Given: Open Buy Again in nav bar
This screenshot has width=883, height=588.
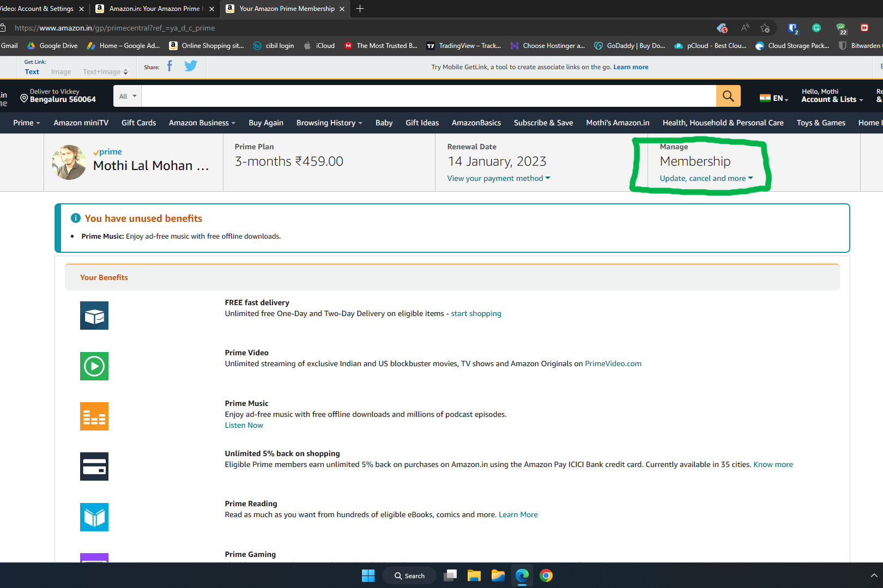Looking at the screenshot, I should coord(266,123).
